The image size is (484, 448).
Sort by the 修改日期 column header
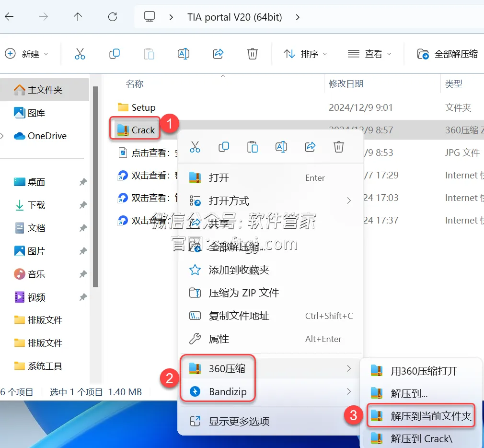click(x=346, y=84)
